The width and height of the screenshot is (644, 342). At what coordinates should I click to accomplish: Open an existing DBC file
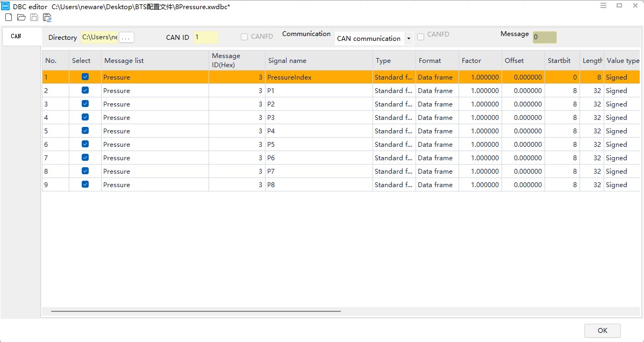[x=22, y=18]
